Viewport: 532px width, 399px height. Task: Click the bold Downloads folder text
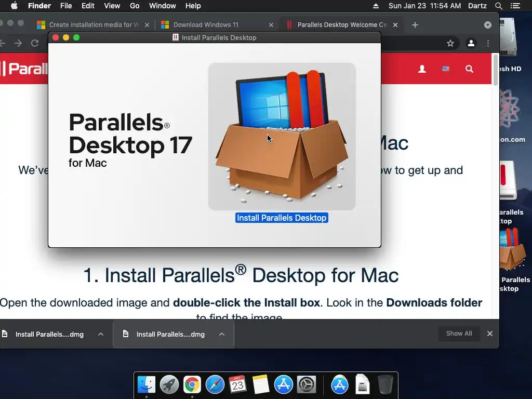[x=434, y=302]
